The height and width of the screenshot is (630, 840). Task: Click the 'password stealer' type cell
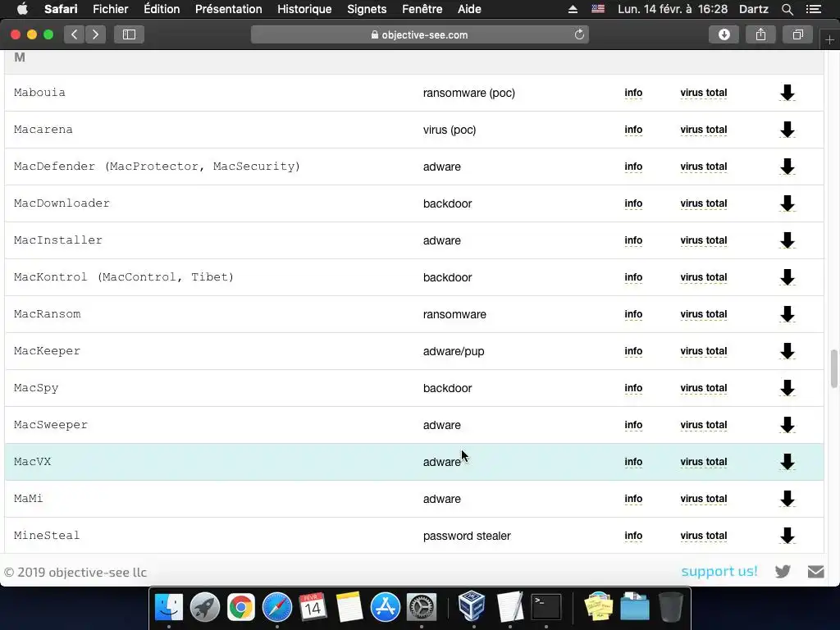click(467, 536)
